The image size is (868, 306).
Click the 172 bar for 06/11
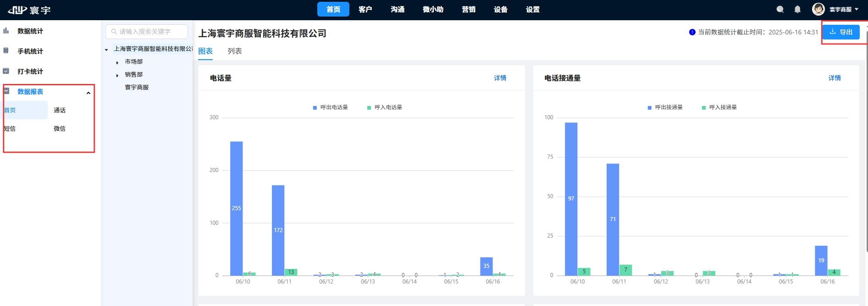(278, 230)
